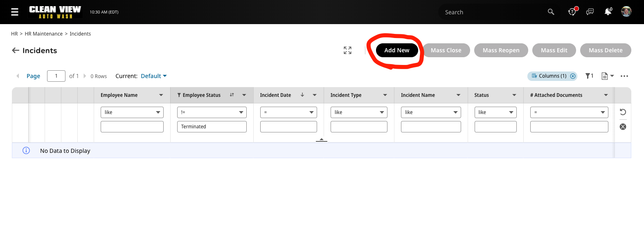Open the Default view dropdown
Image resolution: width=644 pixels, height=226 pixels.
click(153, 76)
